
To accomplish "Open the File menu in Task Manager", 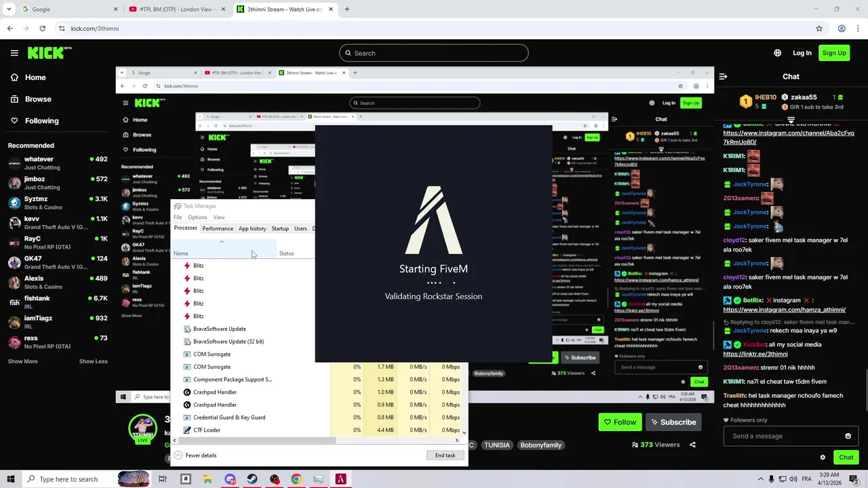I will pyautogui.click(x=178, y=218).
